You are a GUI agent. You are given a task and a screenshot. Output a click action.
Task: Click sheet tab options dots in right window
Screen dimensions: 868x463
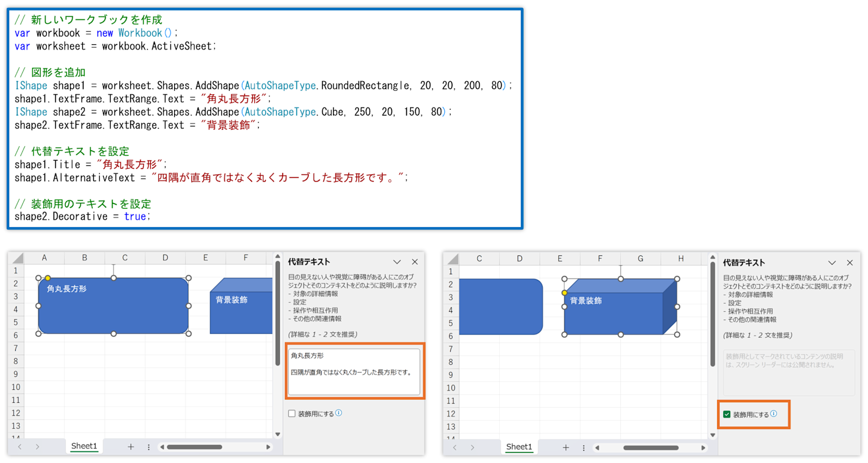point(584,448)
